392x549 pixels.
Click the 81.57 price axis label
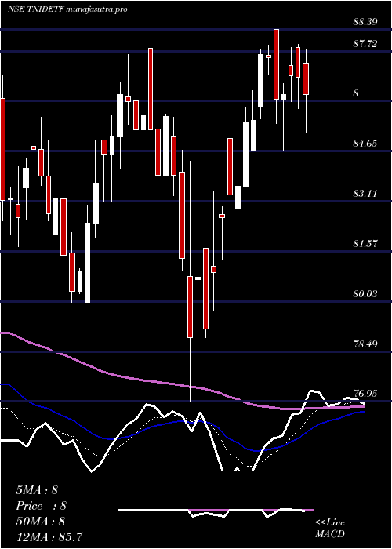tap(365, 243)
